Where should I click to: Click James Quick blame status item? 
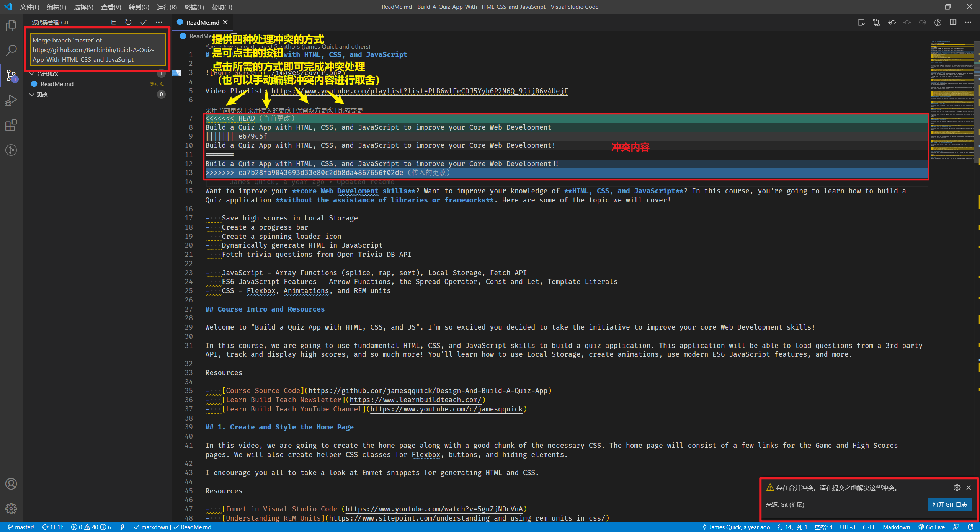(x=736, y=527)
